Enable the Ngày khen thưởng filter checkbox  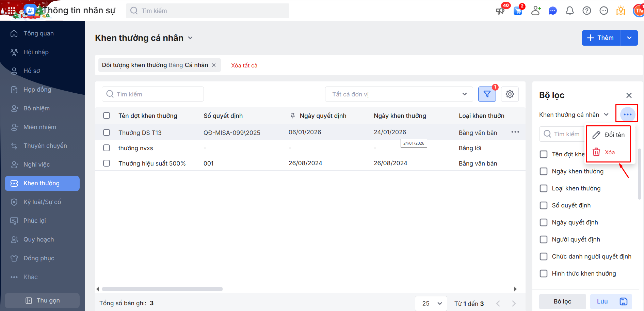[x=544, y=171]
